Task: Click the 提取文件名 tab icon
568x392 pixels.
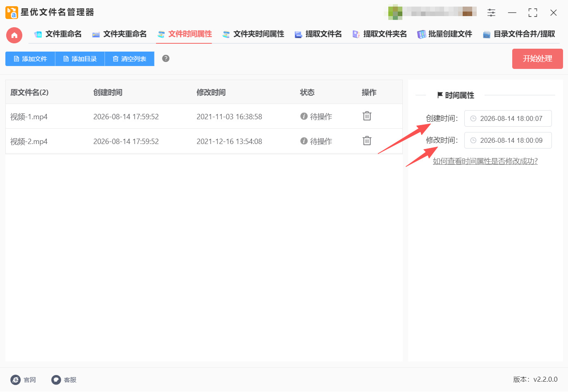Action: tap(298, 35)
